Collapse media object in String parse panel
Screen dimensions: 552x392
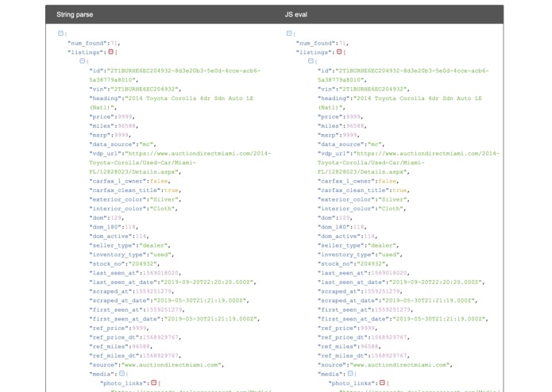pos(122,374)
